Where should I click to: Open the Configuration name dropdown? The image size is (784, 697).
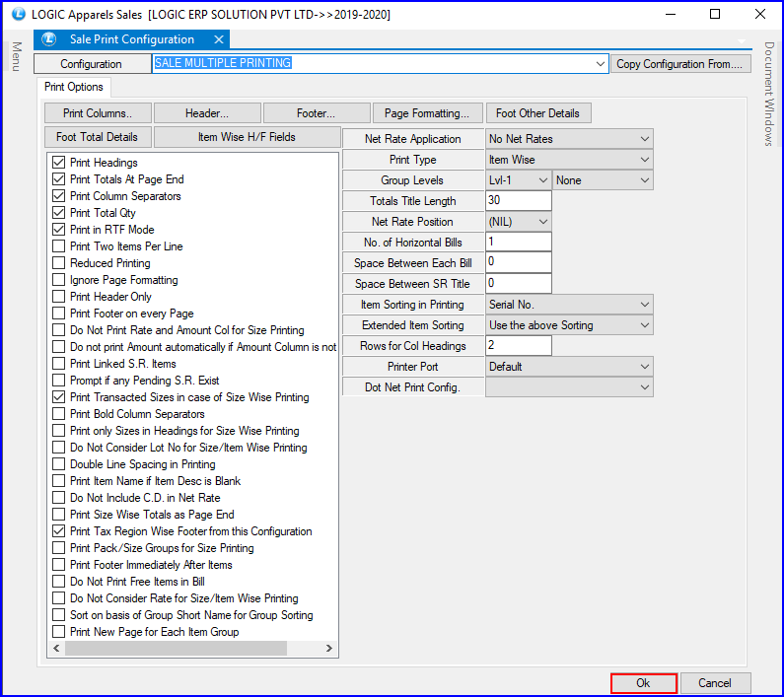pyautogui.click(x=600, y=64)
